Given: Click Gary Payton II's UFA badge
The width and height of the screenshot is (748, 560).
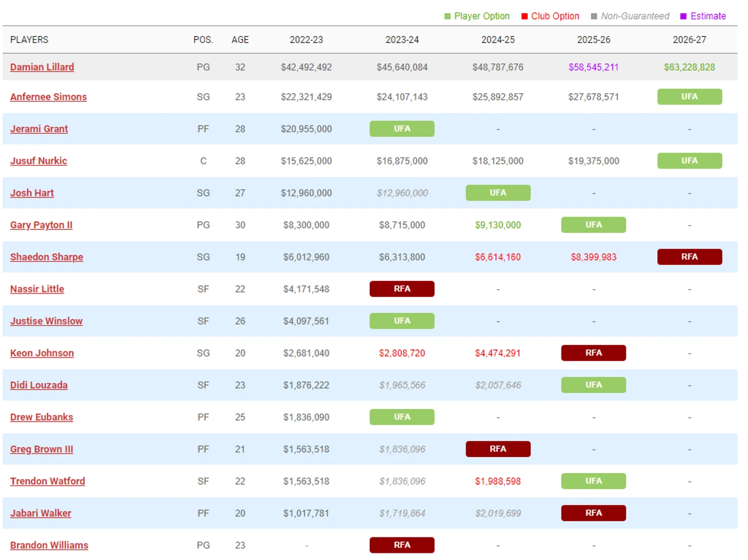Looking at the screenshot, I should [x=594, y=225].
